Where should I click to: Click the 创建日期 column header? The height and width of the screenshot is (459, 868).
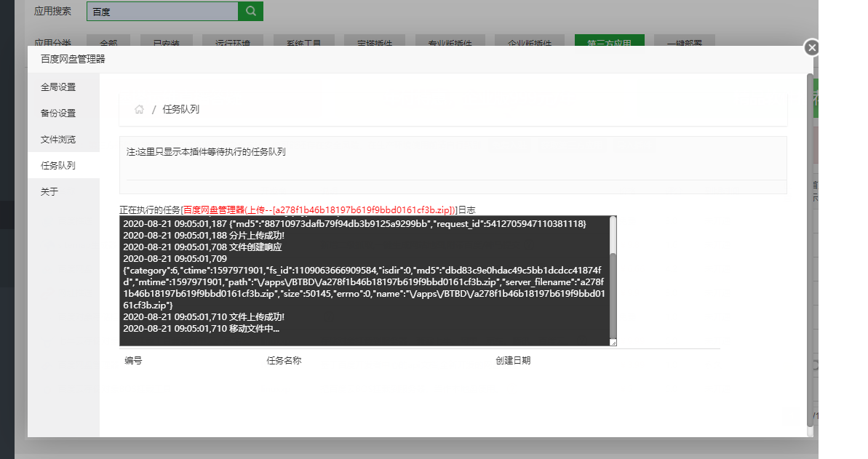pos(513,361)
